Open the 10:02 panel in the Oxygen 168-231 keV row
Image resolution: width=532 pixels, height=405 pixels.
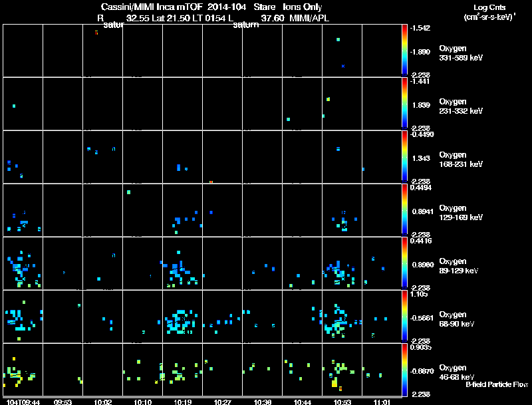coord(102,156)
